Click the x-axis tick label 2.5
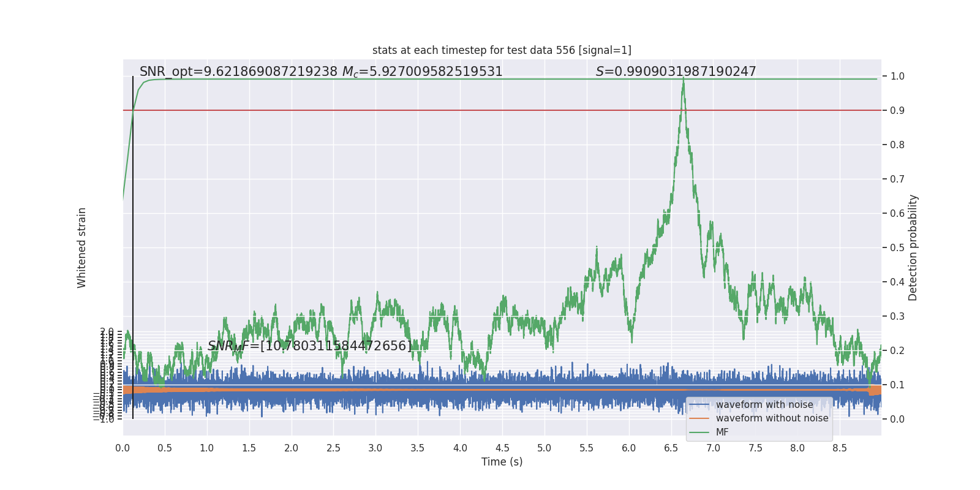Viewport: 980px width, 490px height. tap(333, 448)
